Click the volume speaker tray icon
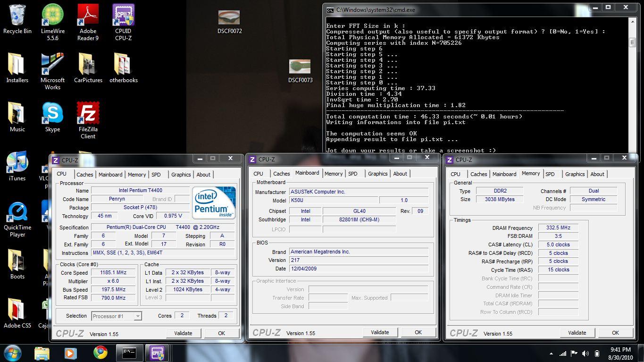Screen dimensions: 644x362 pyautogui.click(x=585, y=354)
